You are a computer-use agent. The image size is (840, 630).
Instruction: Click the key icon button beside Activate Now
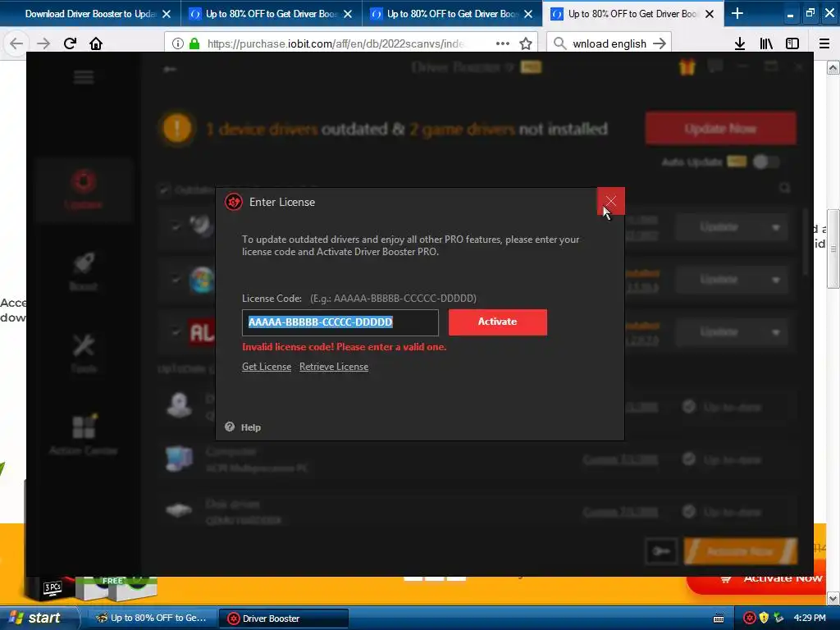coord(661,550)
